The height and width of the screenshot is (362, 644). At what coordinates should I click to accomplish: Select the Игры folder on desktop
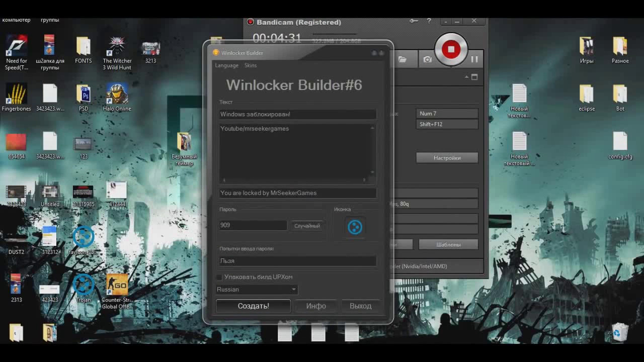(x=587, y=50)
